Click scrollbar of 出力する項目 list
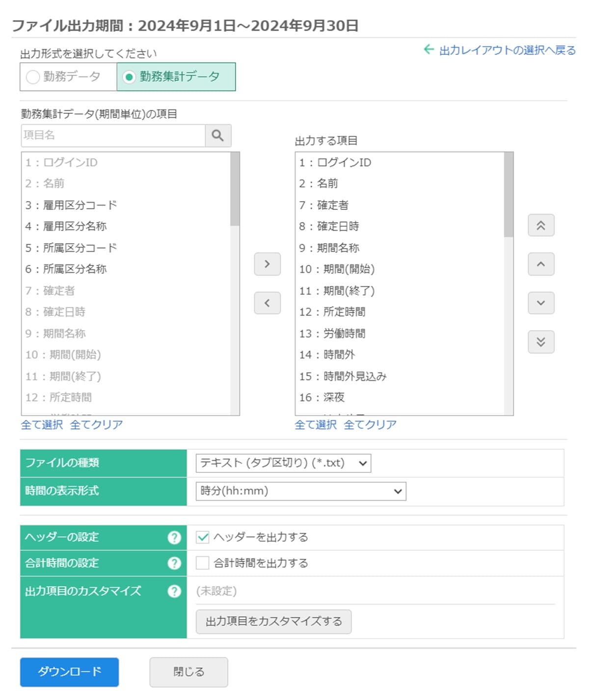This screenshot has width=589, height=700. click(509, 196)
